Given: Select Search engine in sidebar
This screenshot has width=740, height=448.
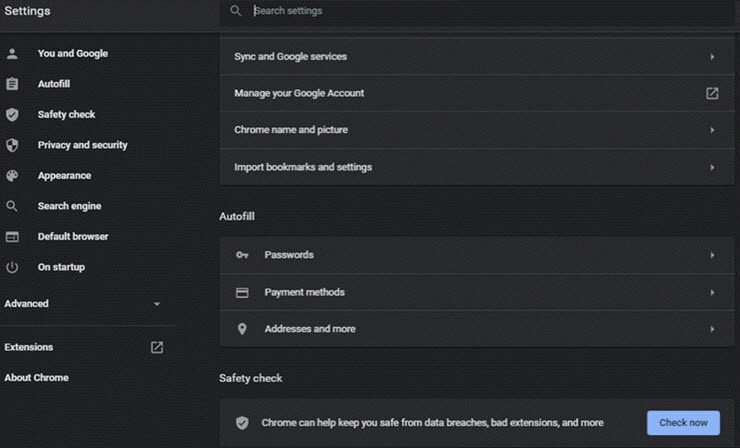Looking at the screenshot, I should click(x=69, y=206).
